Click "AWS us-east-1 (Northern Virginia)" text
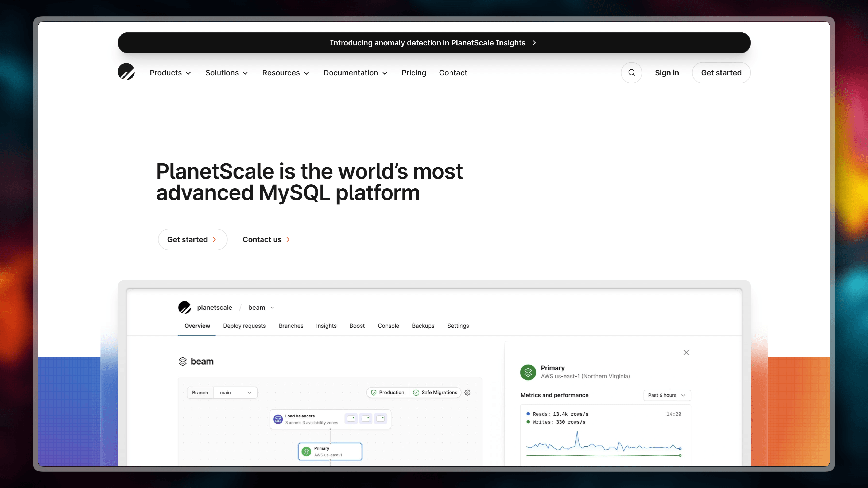This screenshot has width=868, height=488. 585,376
